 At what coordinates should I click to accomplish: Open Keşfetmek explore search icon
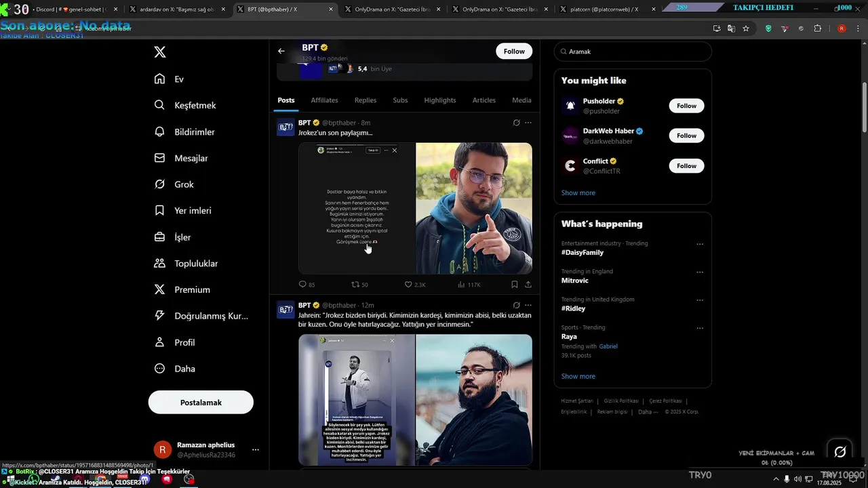point(159,105)
